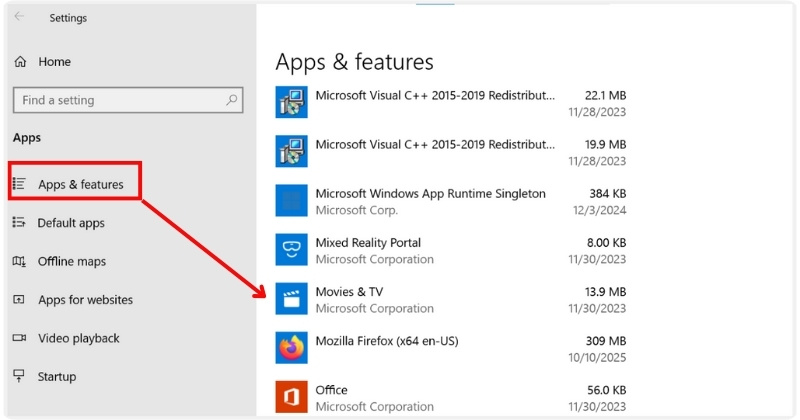
Task: Click the magnifier icon in search box
Action: (x=232, y=100)
